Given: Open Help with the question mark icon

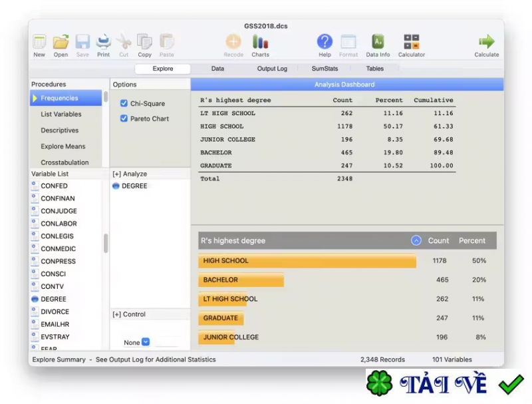Looking at the screenshot, I should (x=325, y=42).
